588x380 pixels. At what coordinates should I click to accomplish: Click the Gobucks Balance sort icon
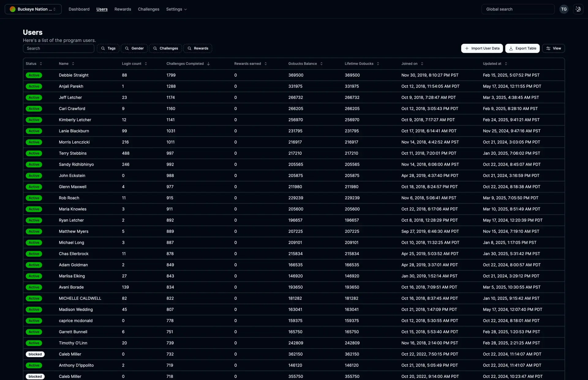(x=321, y=64)
